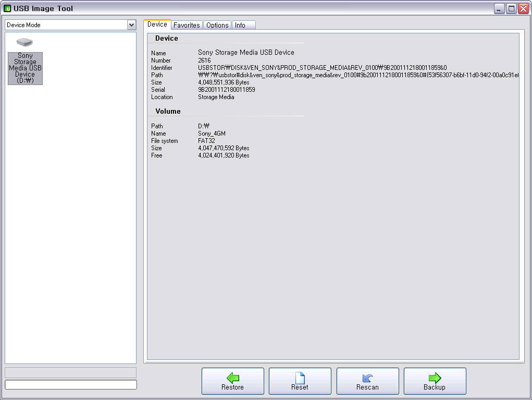The height and width of the screenshot is (400, 532).
Task: Click the free space 4,024,401,920 Bytes
Action: coord(224,155)
